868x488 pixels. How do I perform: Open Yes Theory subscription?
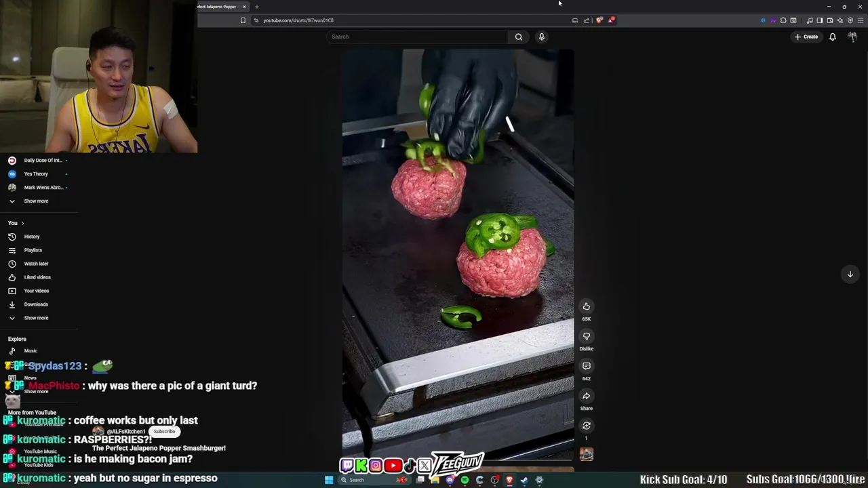[37, 174]
